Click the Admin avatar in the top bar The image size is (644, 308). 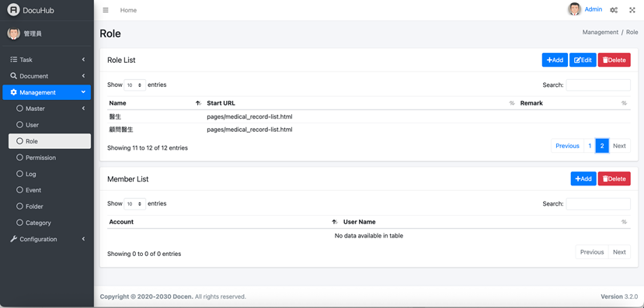click(575, 9)
